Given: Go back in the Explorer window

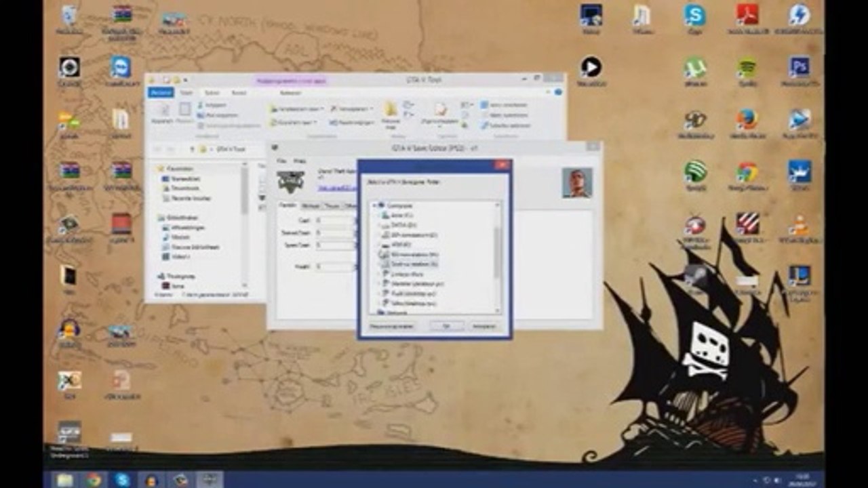Looking at the screenshot, I should click(x=158, y=149).
